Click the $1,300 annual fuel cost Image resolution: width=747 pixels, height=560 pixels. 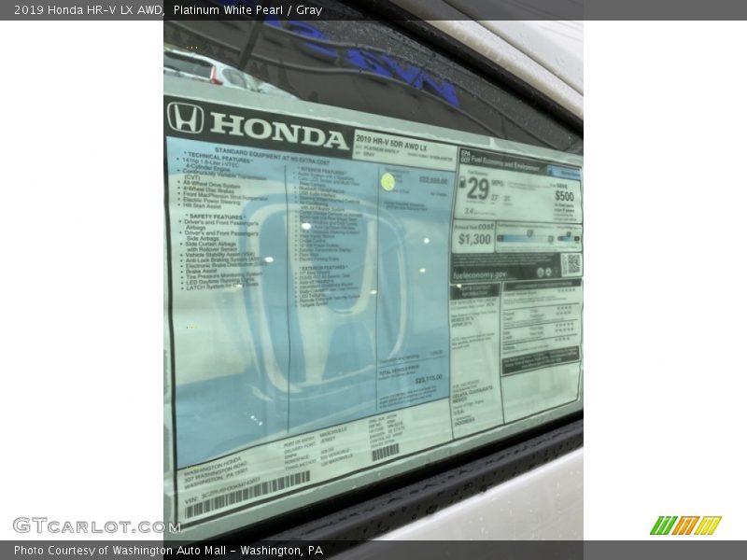(474, 239)
